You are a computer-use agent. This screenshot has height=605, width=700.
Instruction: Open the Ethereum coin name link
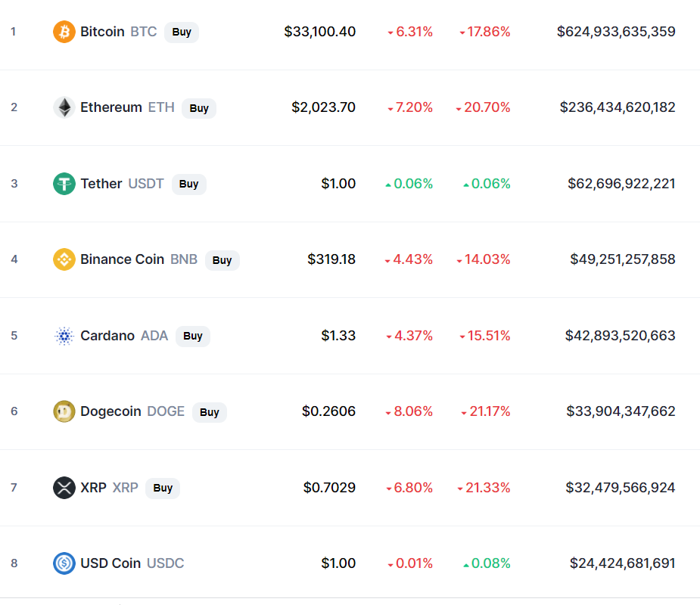[111, 107]
